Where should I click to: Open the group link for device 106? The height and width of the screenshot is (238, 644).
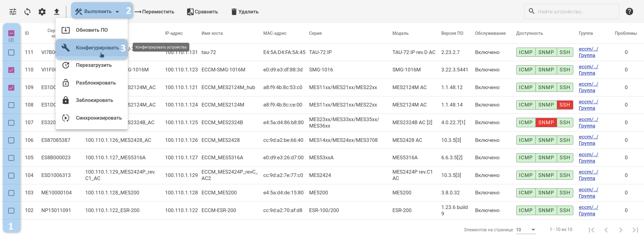tap(588, 140)
